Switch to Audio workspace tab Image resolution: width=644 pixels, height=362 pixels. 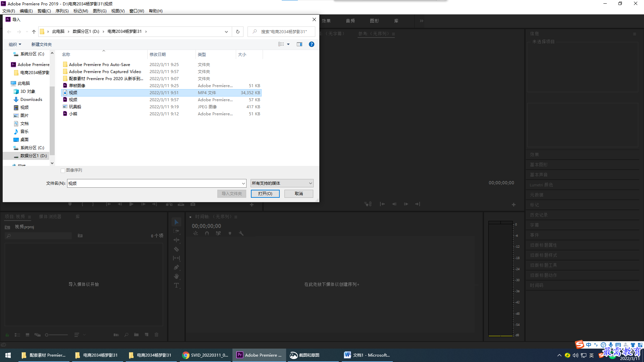point(351,21)
